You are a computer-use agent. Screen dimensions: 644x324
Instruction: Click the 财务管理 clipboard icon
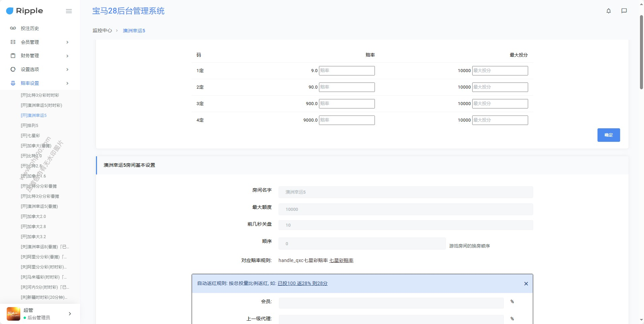(13, 56)
